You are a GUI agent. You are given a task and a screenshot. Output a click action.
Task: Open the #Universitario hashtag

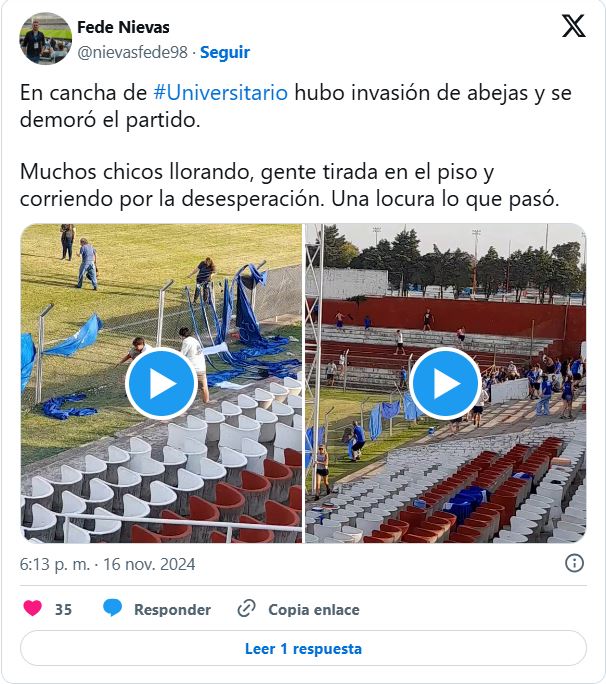(x=221, y=93)
